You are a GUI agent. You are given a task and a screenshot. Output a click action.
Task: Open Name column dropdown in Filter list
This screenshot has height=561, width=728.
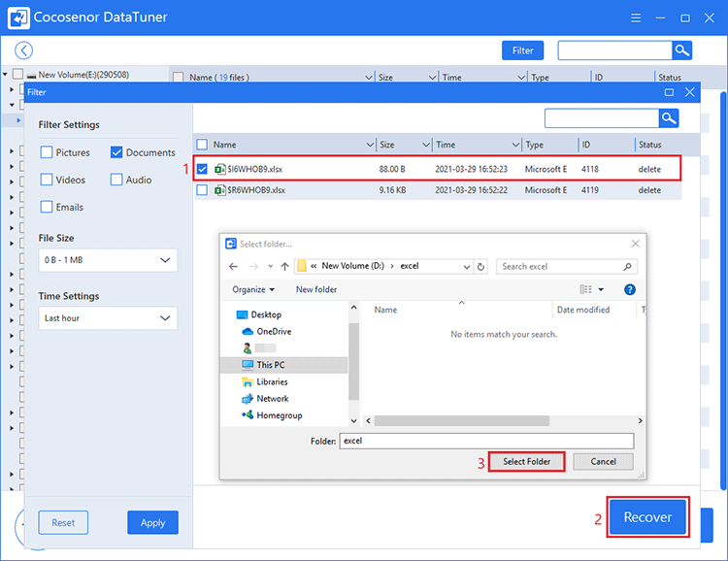click(370, 145)
